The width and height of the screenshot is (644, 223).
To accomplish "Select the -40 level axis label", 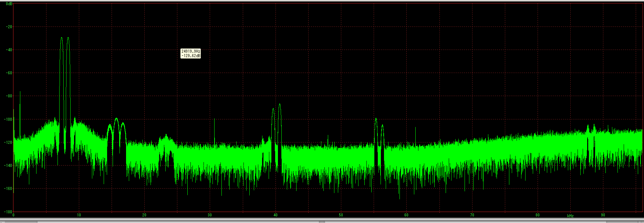I will pos(9,50).
